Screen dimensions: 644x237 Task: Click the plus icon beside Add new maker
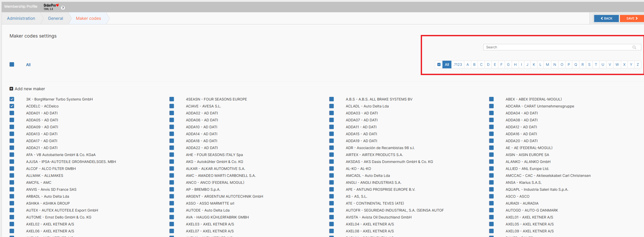[x=11, y=89]
